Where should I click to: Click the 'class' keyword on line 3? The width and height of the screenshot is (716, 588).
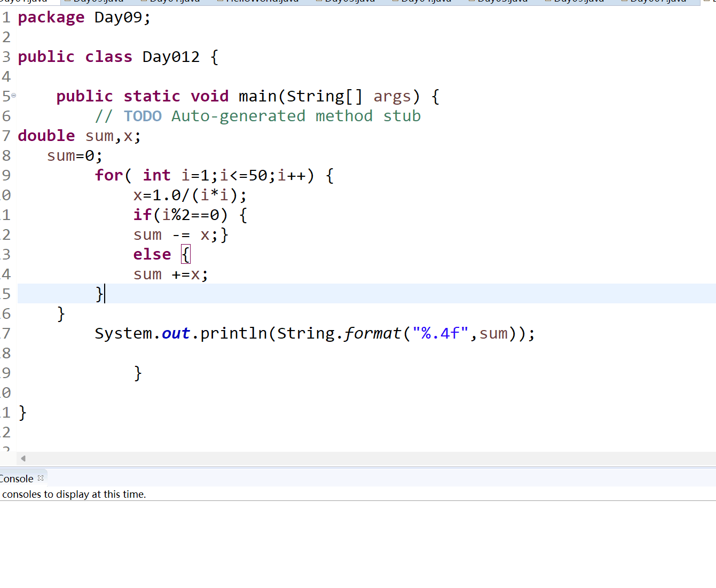pyautogui.click(x=108, y=57)
